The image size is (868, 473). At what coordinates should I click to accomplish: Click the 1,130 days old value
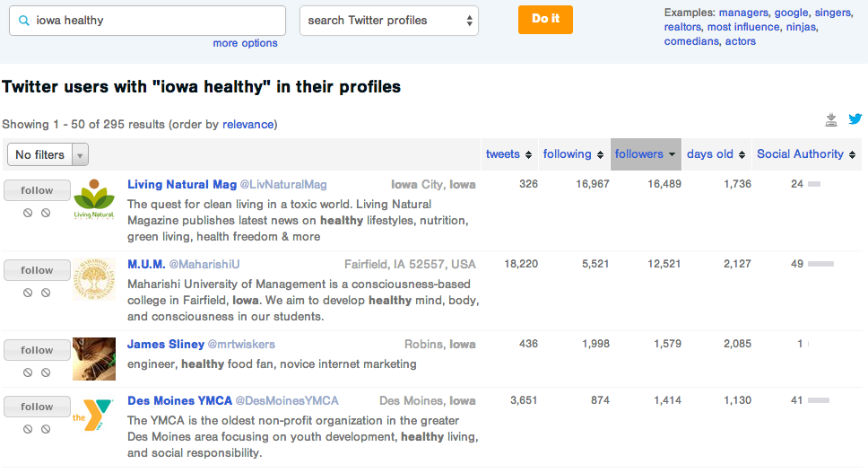pyautogui.click(x=737, y=400)
